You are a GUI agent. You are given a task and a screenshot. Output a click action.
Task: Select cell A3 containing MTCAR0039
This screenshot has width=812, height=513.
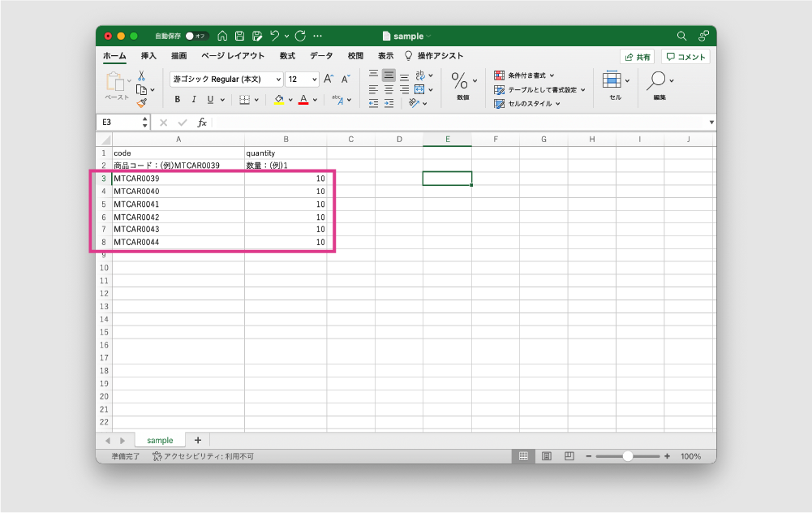tap(178, 179)
